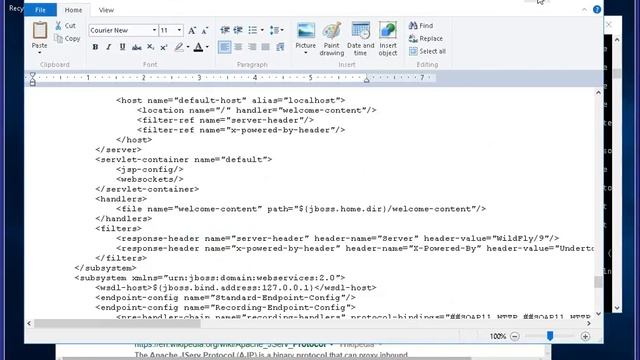Open the paragraph settings dialog icon
Screen dimensions: 640x360
coord(280,47)
